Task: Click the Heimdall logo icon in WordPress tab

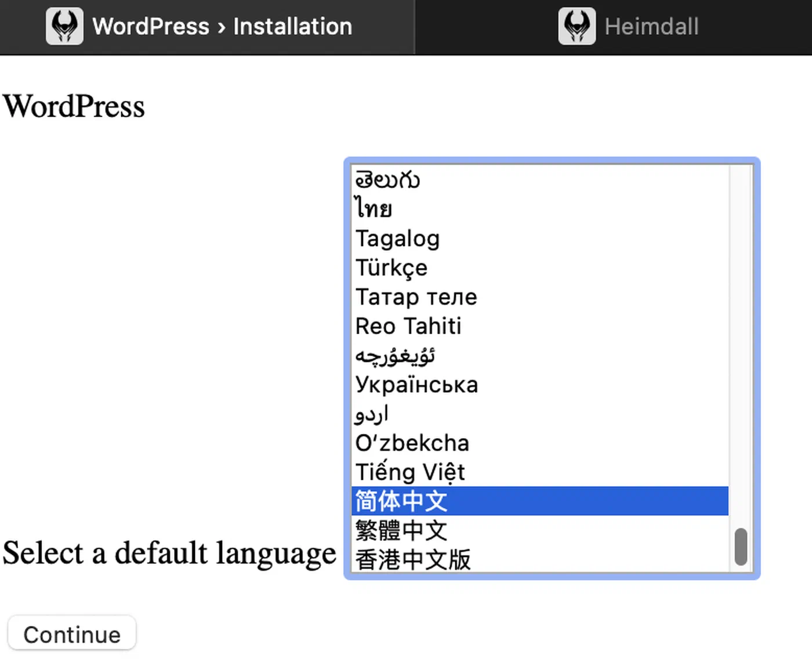Action: [x=64, y=26]
